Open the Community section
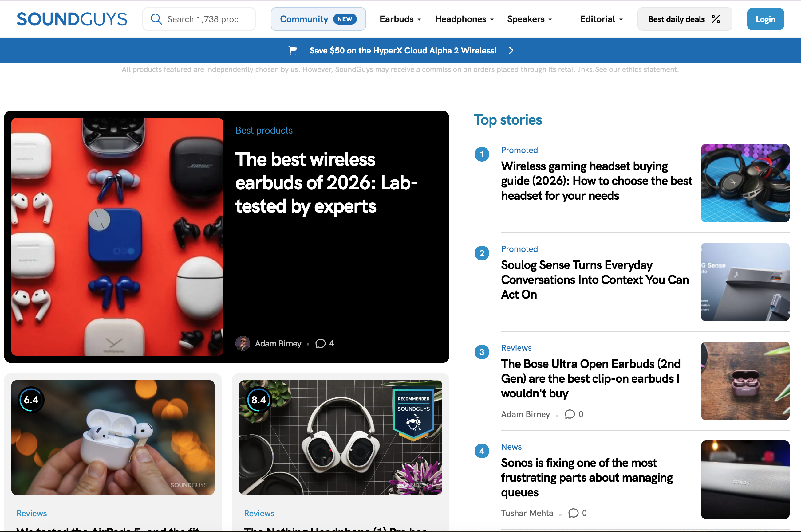 pos(318,19)
